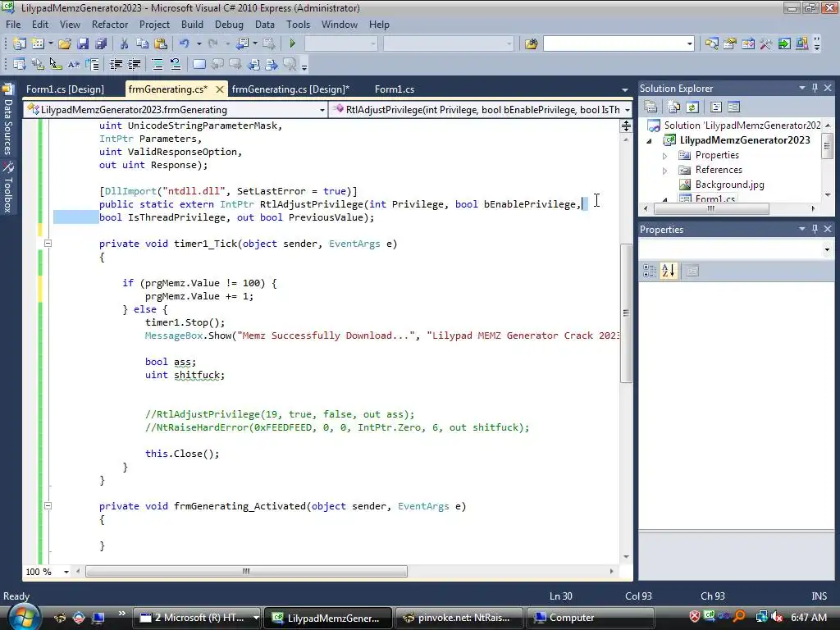Click the Solution Explorer horizontal scrollbar thumb

coord(711,208)
